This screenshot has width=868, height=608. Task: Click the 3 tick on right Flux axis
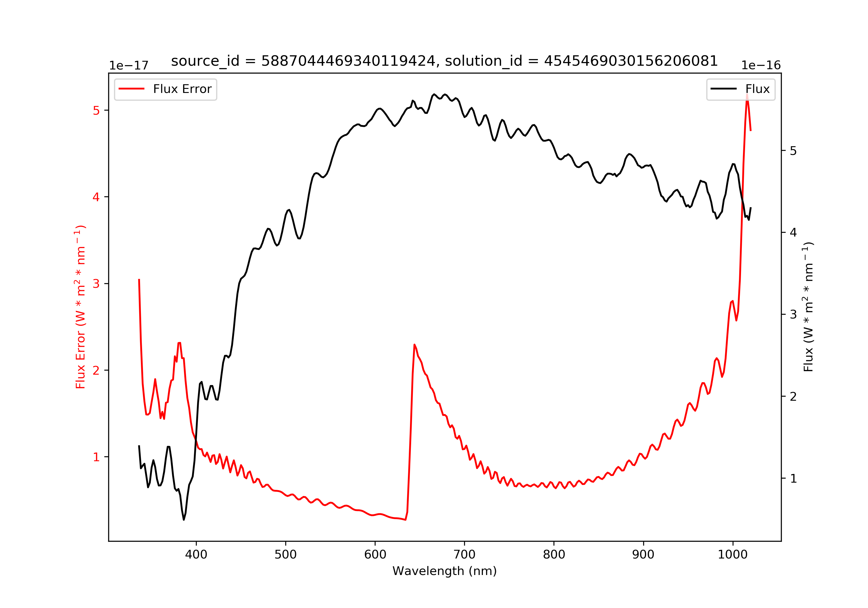click(x=793, y=314)
